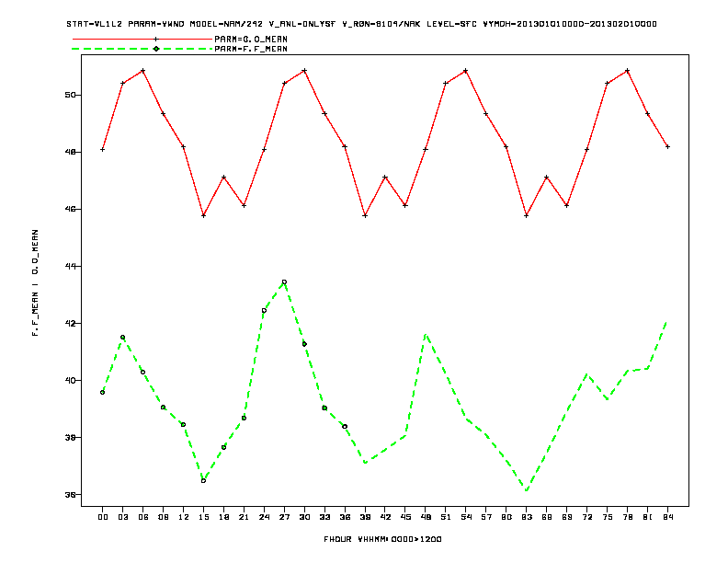Click the x-axis tick label 12
This screenshot has width=728, height=563.
[184, 517]
